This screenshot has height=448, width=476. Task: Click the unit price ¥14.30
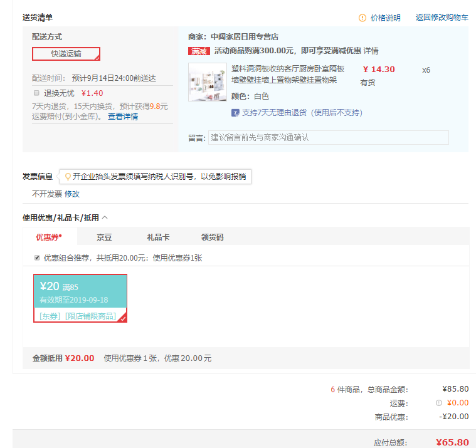coord(379,70)
